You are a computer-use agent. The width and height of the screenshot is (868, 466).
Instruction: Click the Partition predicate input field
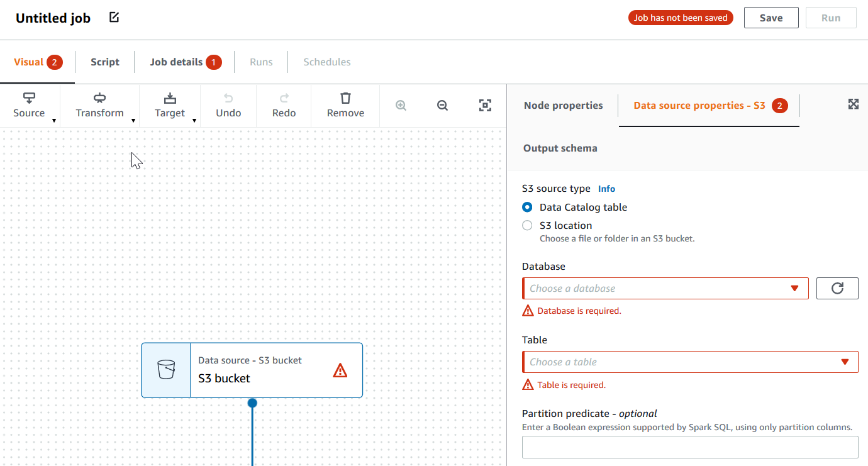(690, 447)
